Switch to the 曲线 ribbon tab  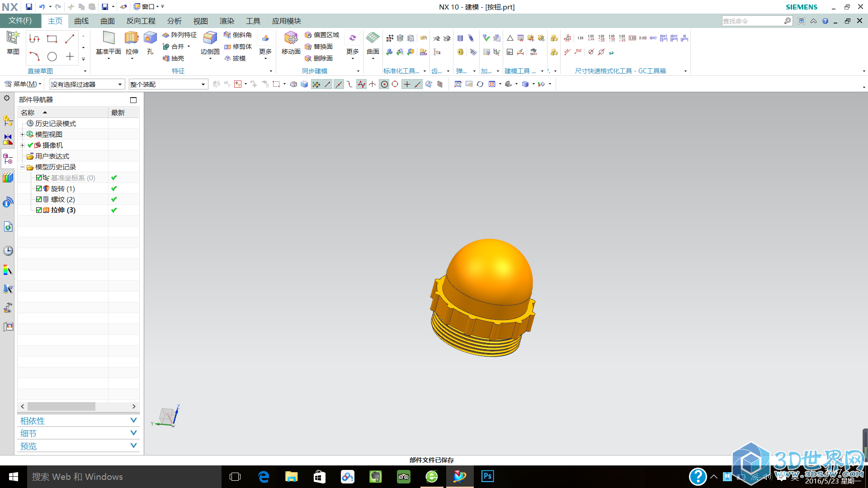pyautogui.click(x=81, y=21)
